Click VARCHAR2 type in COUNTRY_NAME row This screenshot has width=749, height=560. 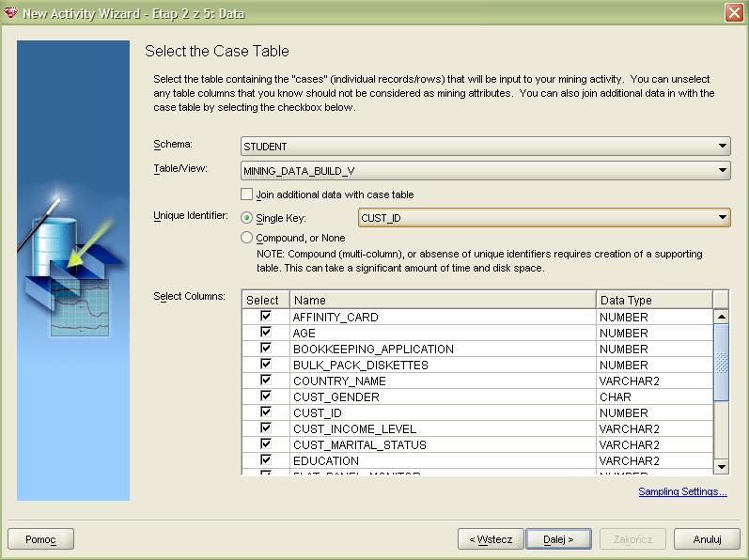pos(654,381)
